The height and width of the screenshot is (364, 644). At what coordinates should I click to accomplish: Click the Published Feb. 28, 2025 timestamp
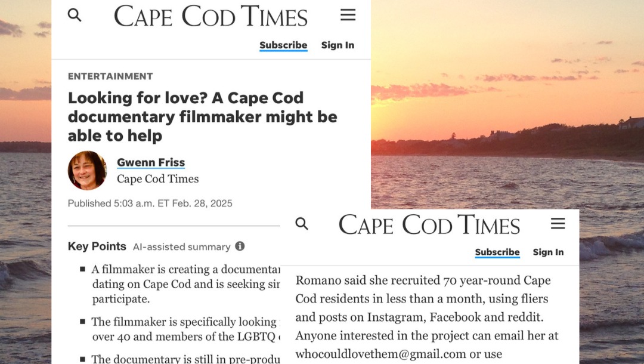click(150, 203)
